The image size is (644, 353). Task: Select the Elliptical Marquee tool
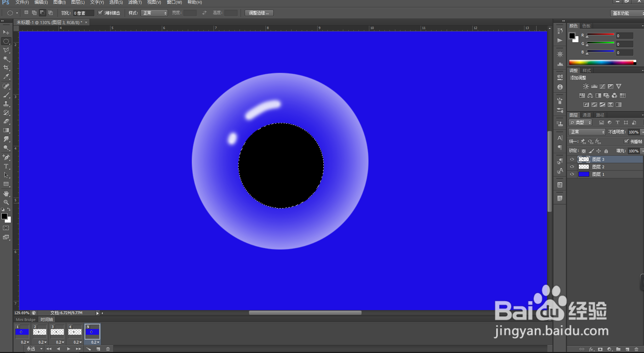tap(6, 41)
